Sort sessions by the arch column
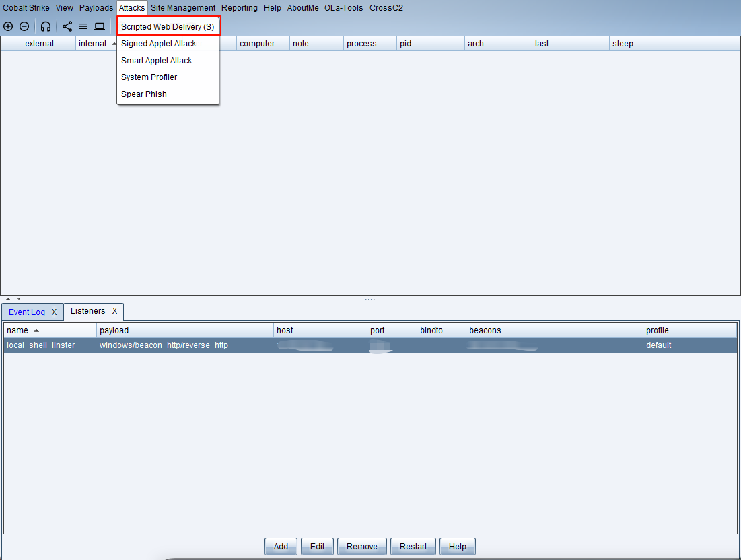Image resolution: width=741 pixels, height=560 pixels. pos(499,44)
